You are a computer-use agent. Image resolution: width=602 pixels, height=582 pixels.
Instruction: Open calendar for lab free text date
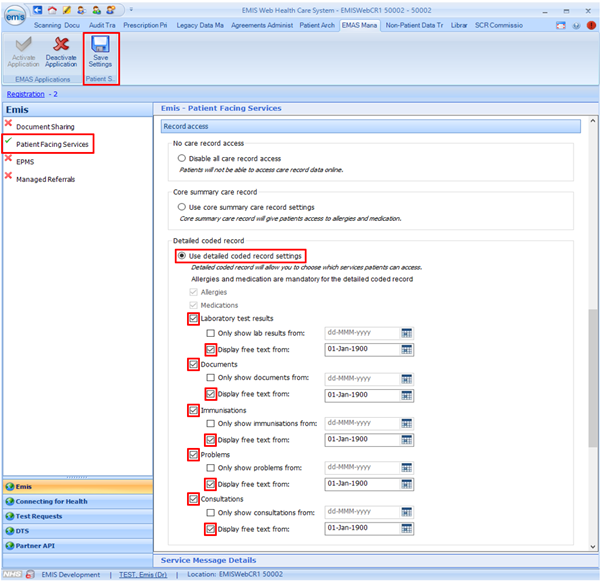click(407, 349)
